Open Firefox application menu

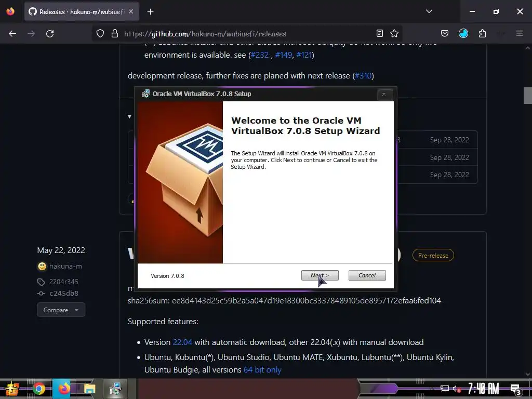(x=520, y=34)
